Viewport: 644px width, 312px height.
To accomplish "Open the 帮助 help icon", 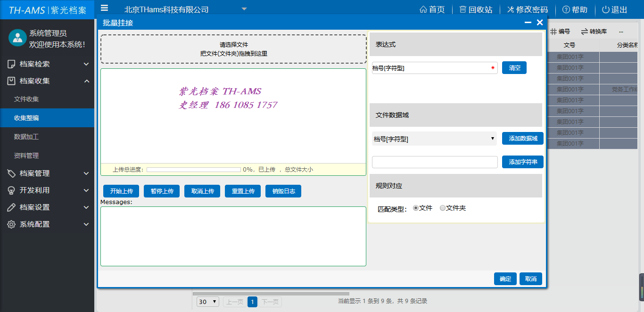I will click(x=564, y=8).
